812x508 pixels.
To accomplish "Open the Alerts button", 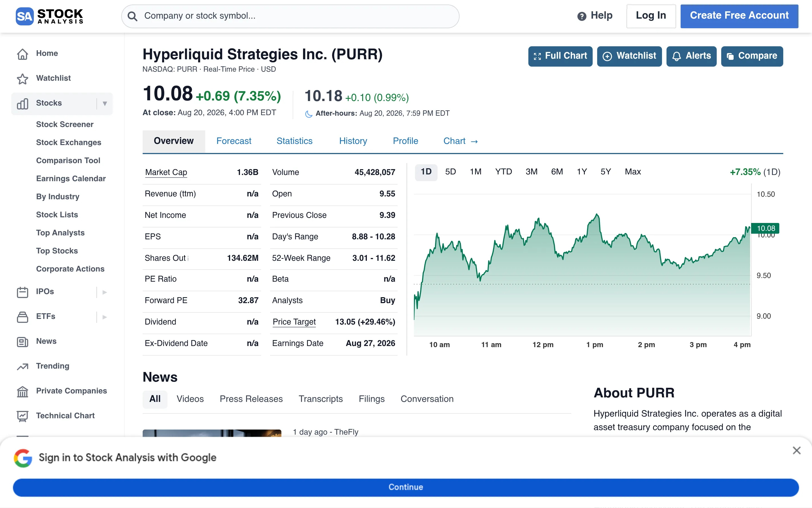I will [691, 56].
